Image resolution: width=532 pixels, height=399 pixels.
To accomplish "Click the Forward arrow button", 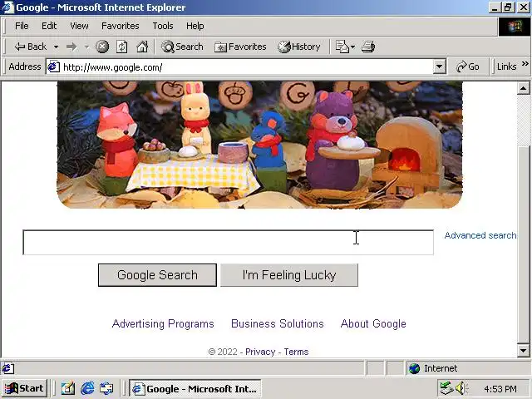I will pos(71,47).
